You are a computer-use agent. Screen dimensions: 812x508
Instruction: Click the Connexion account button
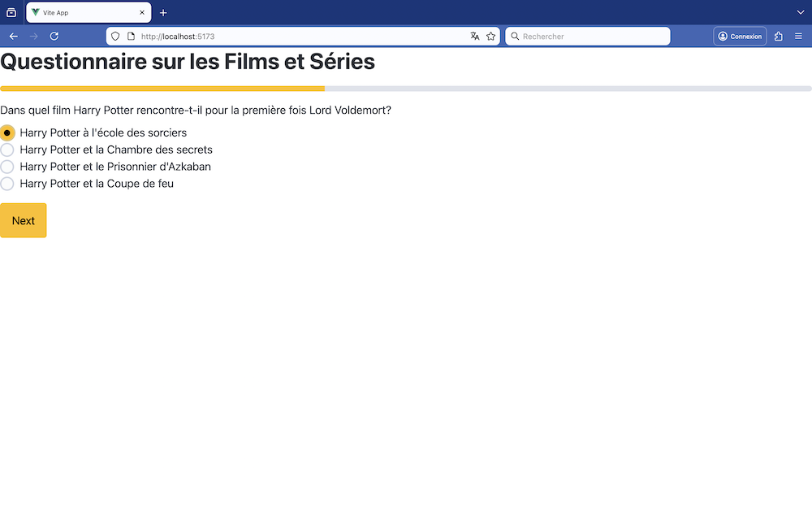pyautogui.click(x=740, y=37)
